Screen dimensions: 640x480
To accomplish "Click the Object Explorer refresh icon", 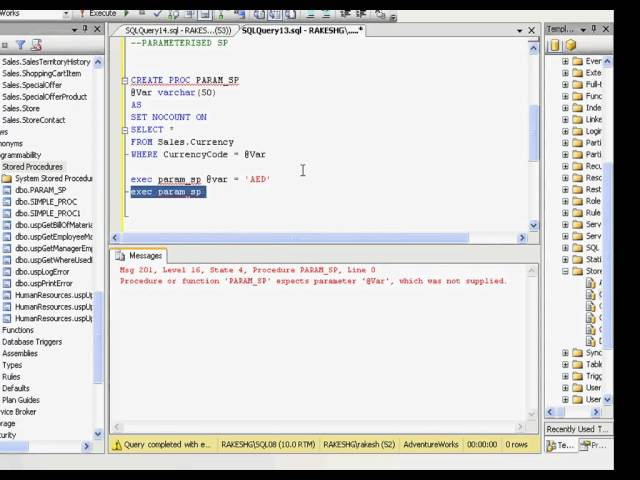I will click(37, 44).
